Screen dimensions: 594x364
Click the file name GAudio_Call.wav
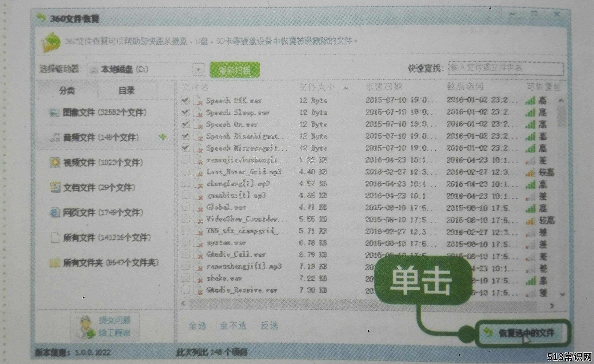pos(236,255)
